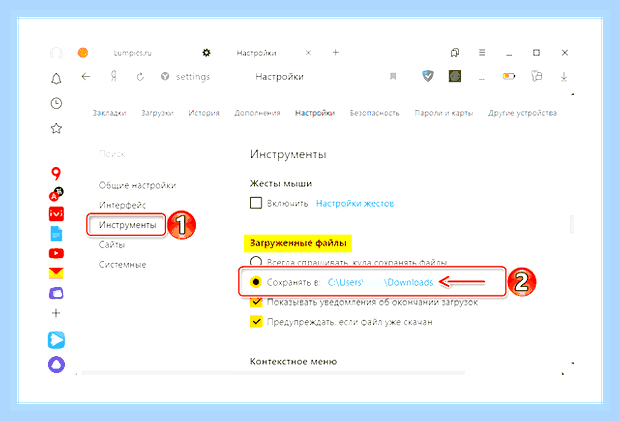This screenshot has height=421, width=620.
Task: Open Инструменты in left menu
Action: [x=127, y=225]
